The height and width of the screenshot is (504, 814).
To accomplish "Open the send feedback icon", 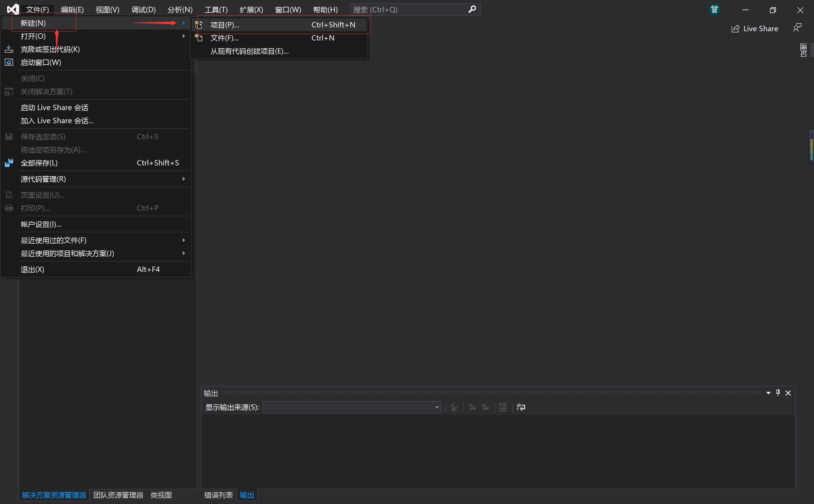I will click(x=797, y=28).
